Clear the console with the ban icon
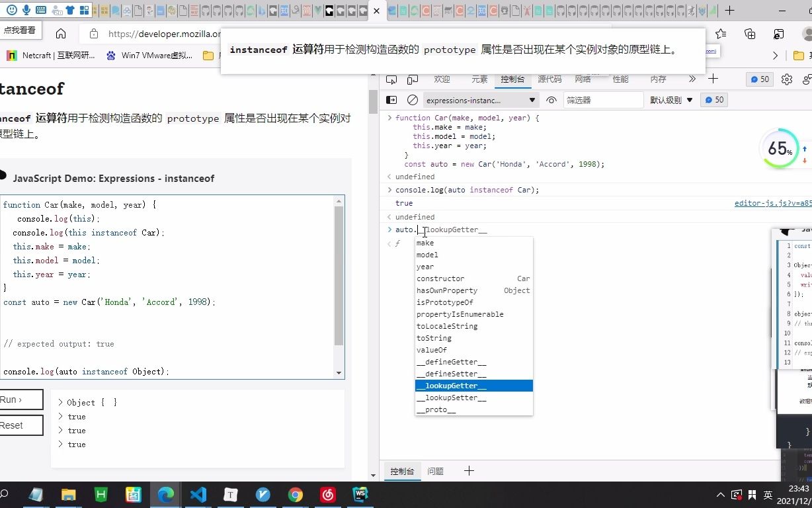The image size is (812, 508). point(412,100)
